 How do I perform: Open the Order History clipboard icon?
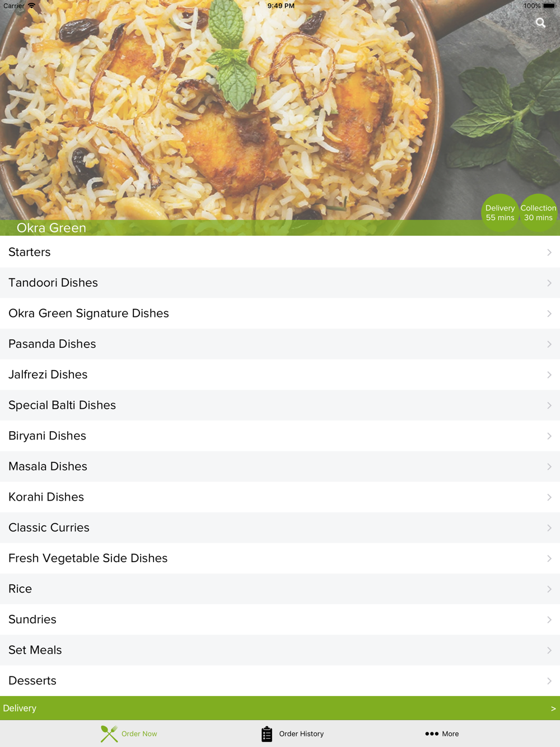[267, 734]
